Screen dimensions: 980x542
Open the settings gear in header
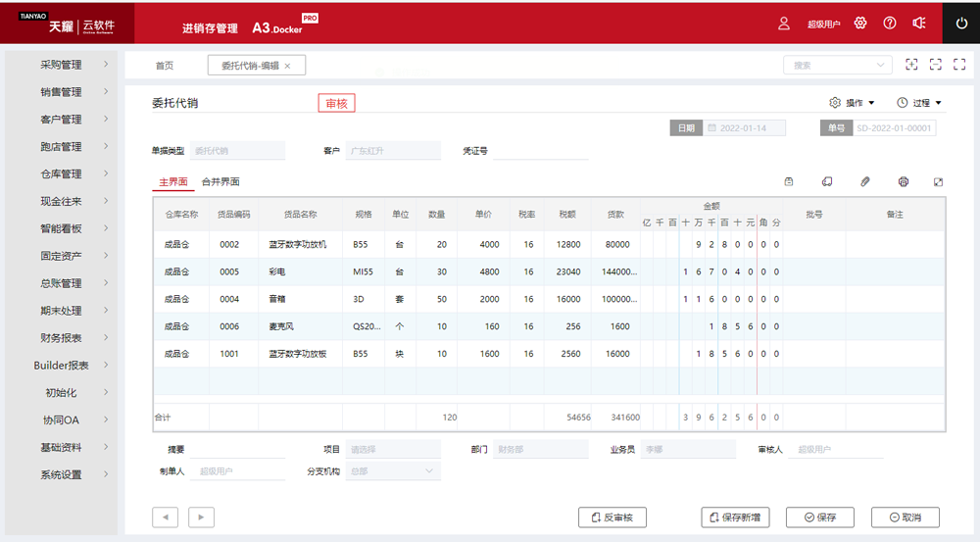coord(860,23)
